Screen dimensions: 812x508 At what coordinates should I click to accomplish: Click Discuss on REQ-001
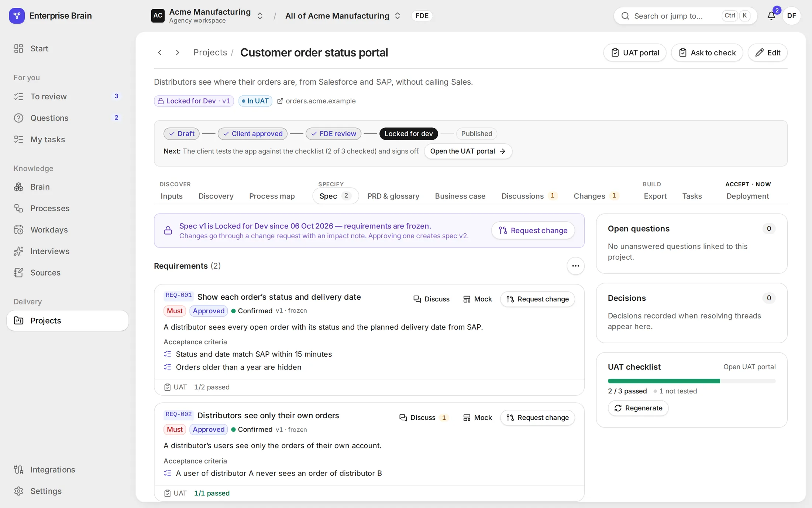(x=431, y=299)
